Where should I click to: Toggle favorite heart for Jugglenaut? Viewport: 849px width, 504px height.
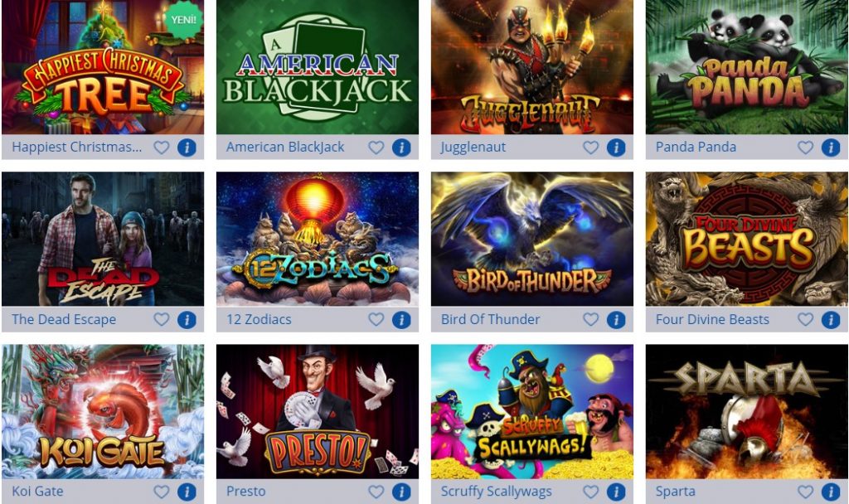pos(590,148)
